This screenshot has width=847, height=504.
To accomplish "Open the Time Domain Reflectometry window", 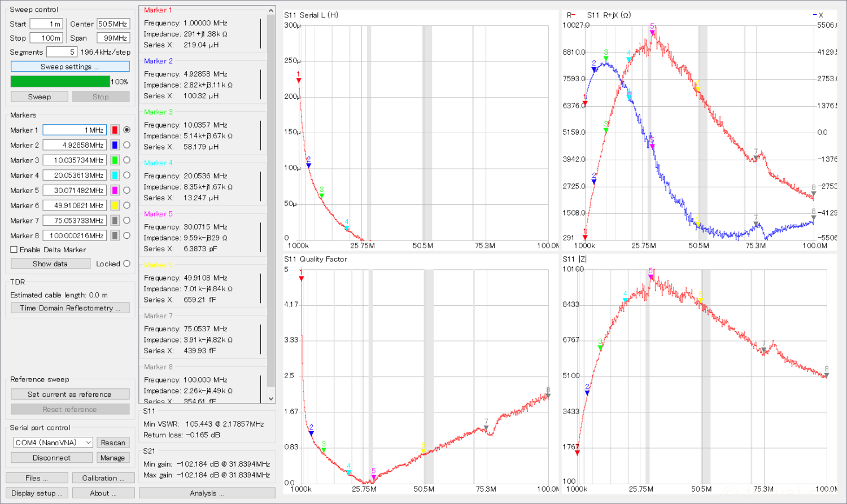I will tap(70, 308).
